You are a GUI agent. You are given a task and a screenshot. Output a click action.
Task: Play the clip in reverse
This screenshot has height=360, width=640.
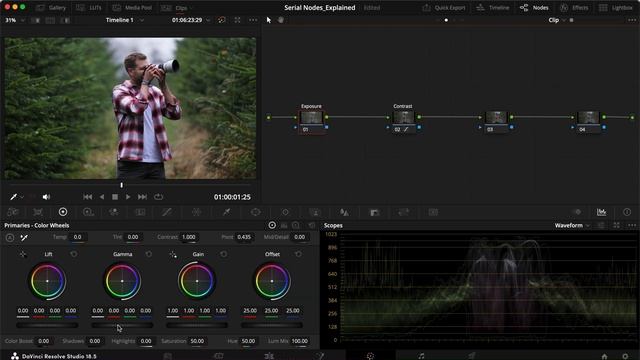pyautogui.click(x=102, y=197)
